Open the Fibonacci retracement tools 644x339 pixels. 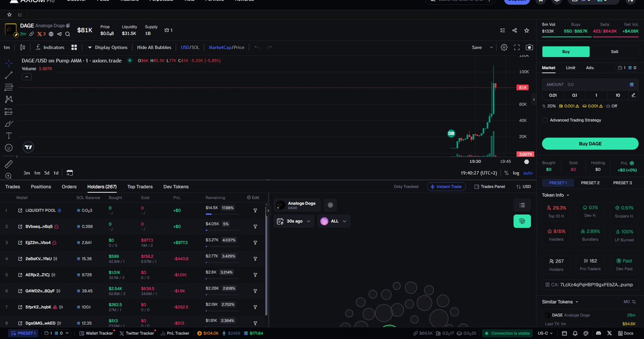9,87
